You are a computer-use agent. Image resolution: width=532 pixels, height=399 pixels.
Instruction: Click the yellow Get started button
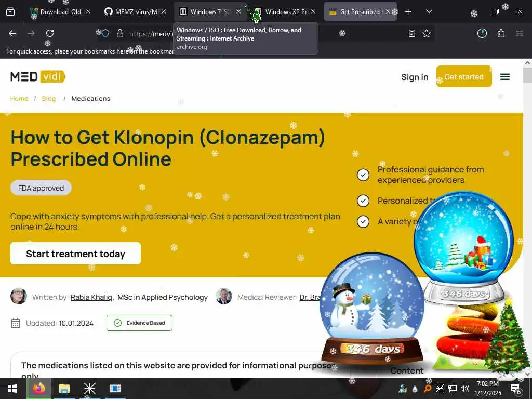coord(464,77)
